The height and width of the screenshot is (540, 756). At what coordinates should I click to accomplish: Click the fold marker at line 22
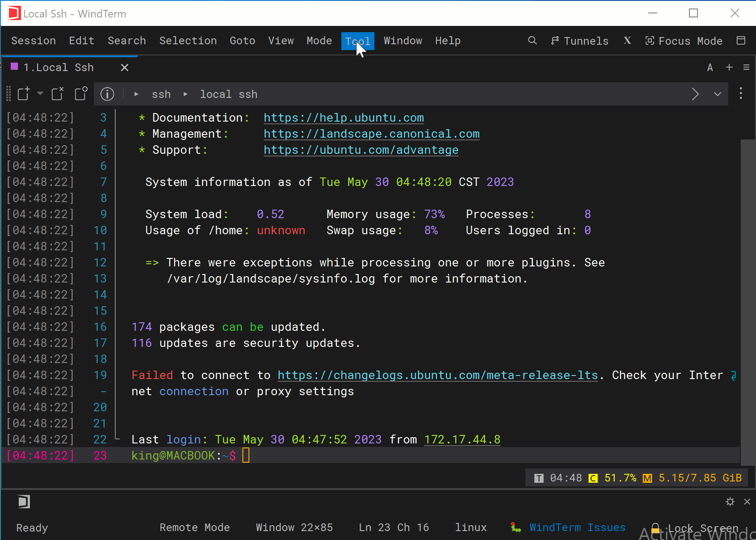point(117,439)
